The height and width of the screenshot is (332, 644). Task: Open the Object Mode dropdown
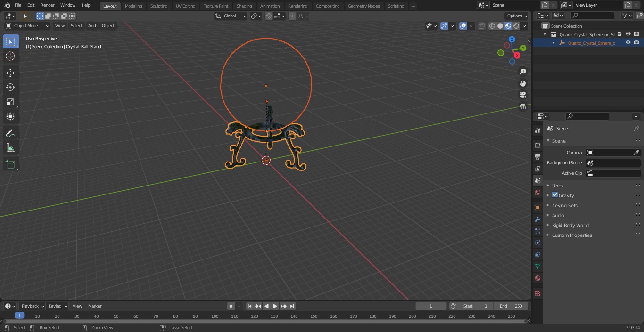point(27,26)
